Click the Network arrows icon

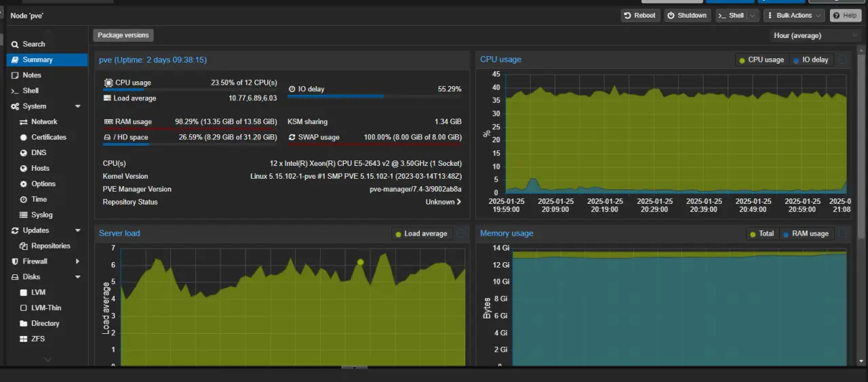24,122
